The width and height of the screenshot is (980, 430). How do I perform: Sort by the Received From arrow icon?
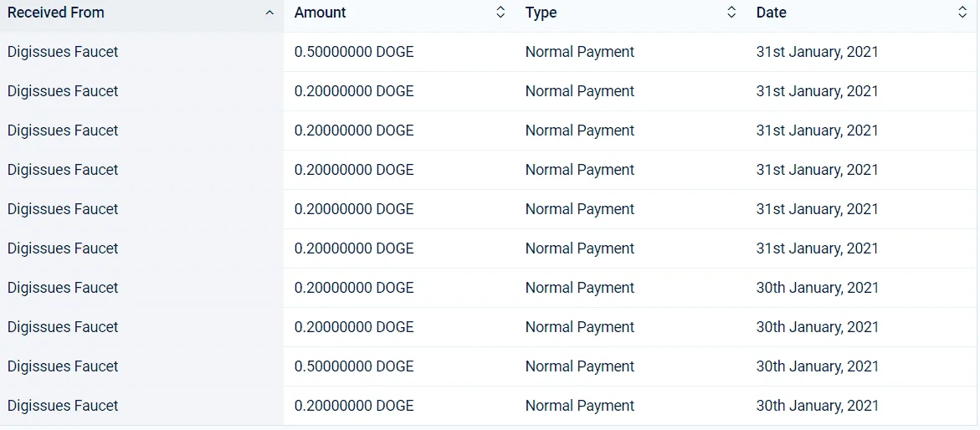(x=269, y=13)
